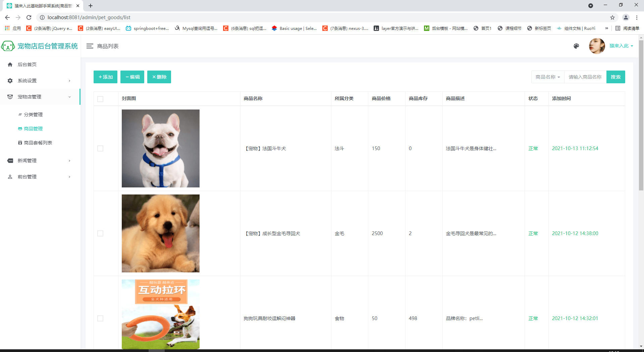Open the 猿来入此 user dropdown
Image resolution: width=644 pixels, height=352 pixels.
click(x=621, y=46)
